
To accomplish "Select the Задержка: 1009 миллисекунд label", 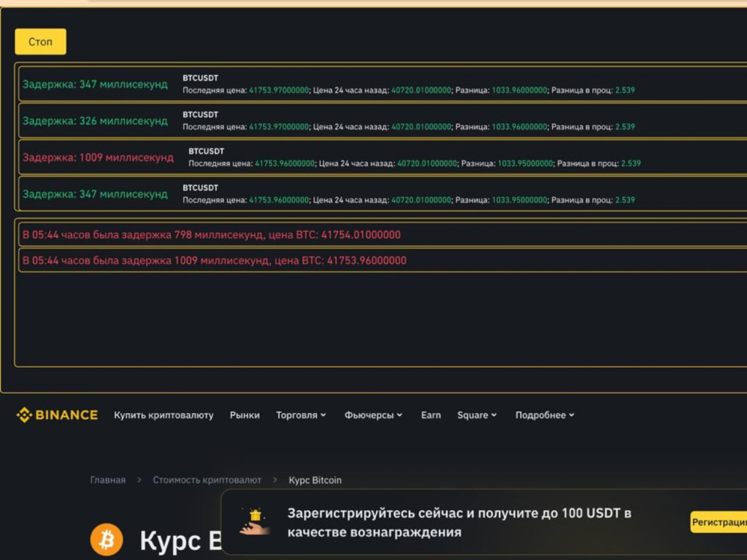I will pyautogui.click(x=98, y=158).
